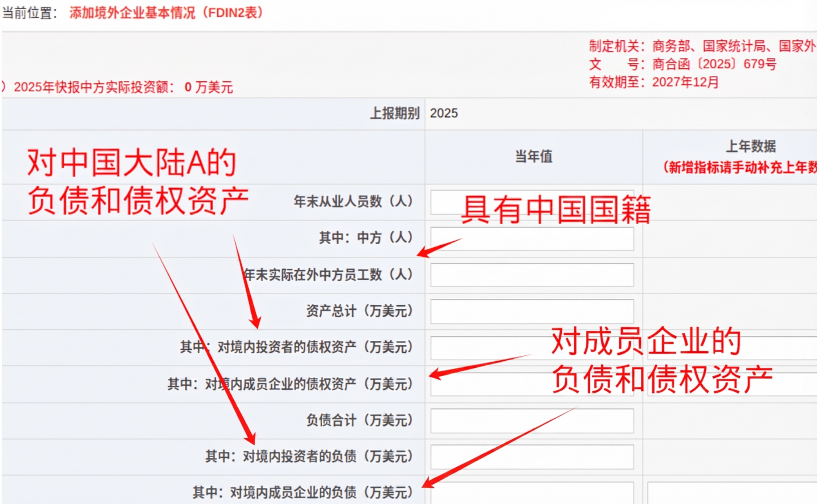Click the 当年值 column header
Screen dimensions: 817x504
pyautogui.click(x=533, y=156)
